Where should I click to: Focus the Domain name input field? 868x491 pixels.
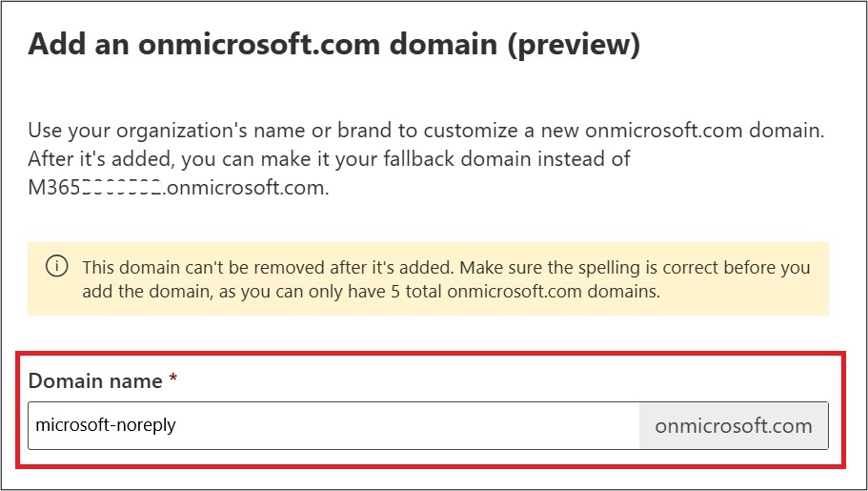click(x=333, y=425)
